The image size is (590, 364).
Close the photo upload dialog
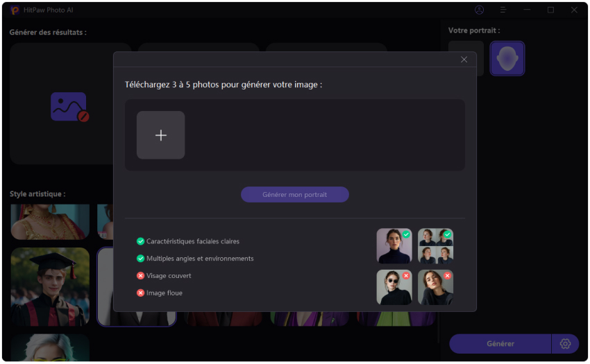click(x=464, y=60)
